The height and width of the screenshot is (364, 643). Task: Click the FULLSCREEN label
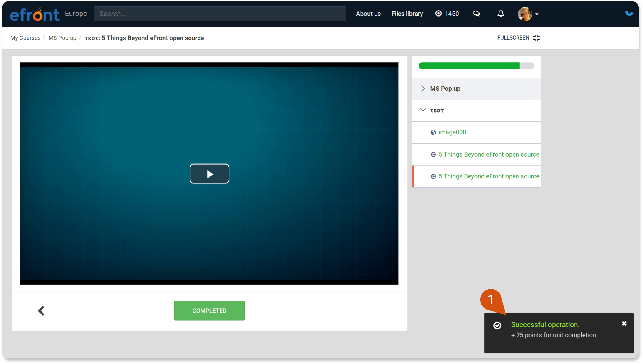(x=513, y=38)
